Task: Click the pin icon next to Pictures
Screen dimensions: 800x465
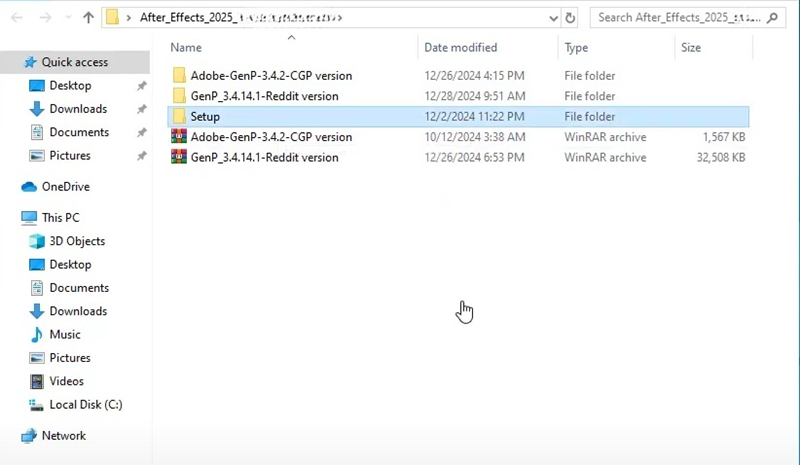Action: coord(142,156)
